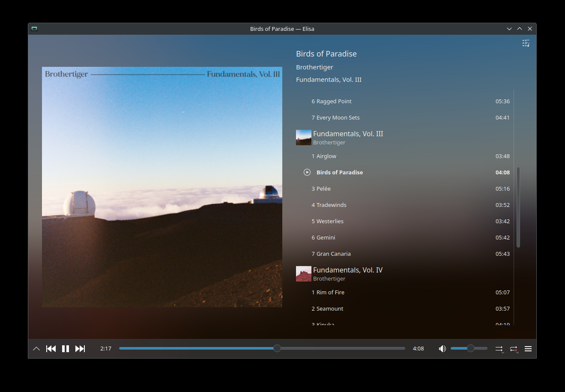The width and height of the screenshot is (565, 392).
Task: Toggle repeat playback mode
Action: (x=514, y=349)
